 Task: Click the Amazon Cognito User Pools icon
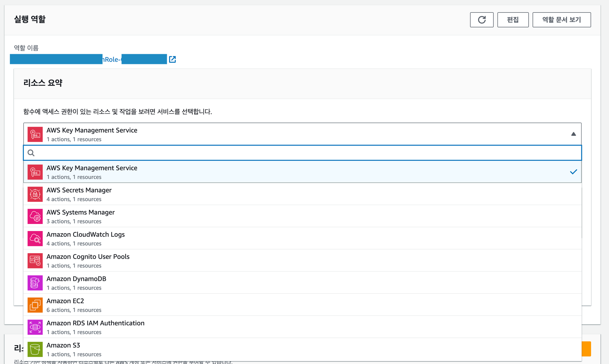coord(35,261)
